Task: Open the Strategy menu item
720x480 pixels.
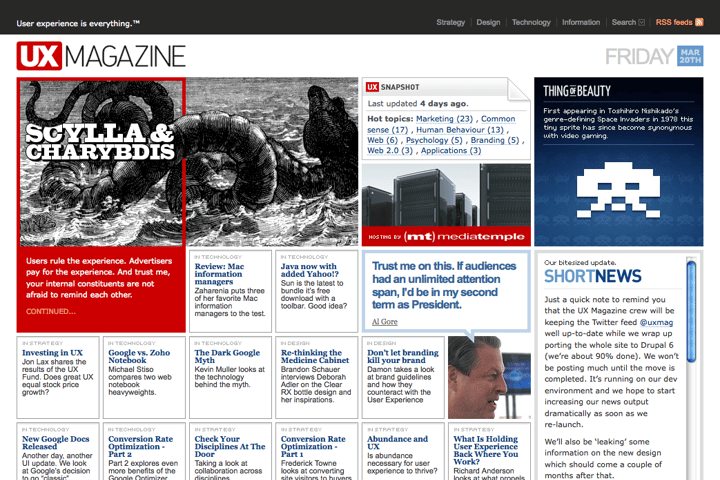Action: 450,22
